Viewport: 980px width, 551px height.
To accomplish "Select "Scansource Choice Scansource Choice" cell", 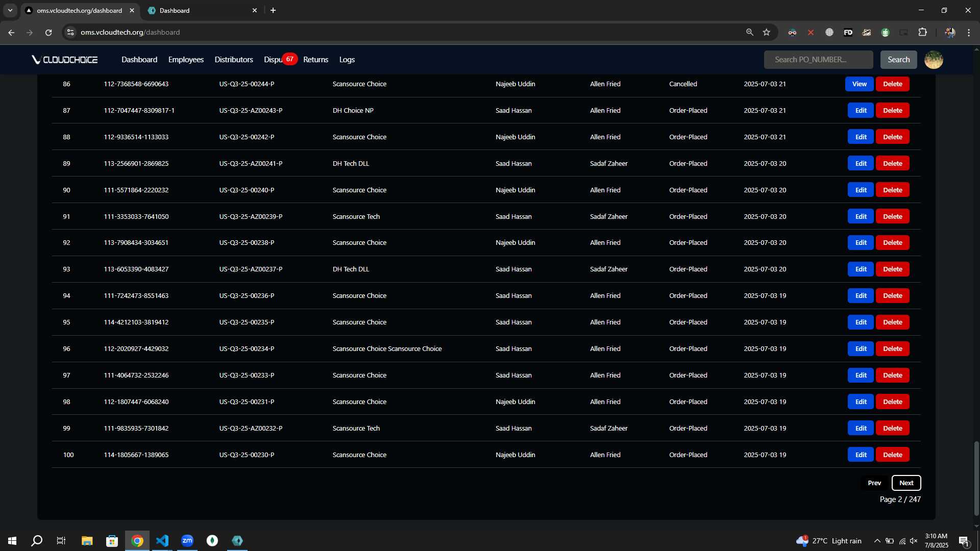I will [x=387, y=348].
